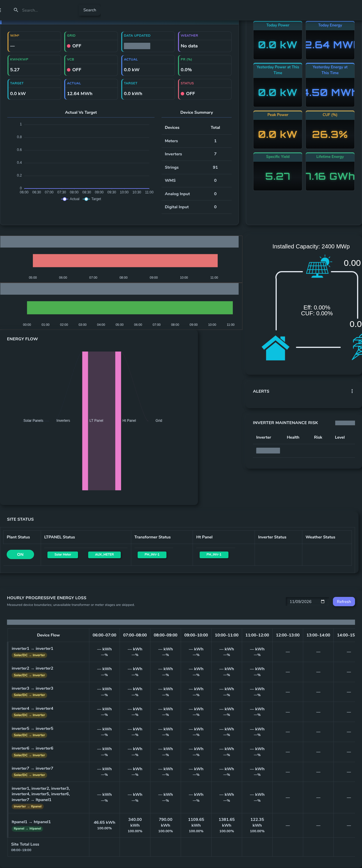The image size is (362, 868).
Task: Click the Specific Yield card
Action: (278, 172)
